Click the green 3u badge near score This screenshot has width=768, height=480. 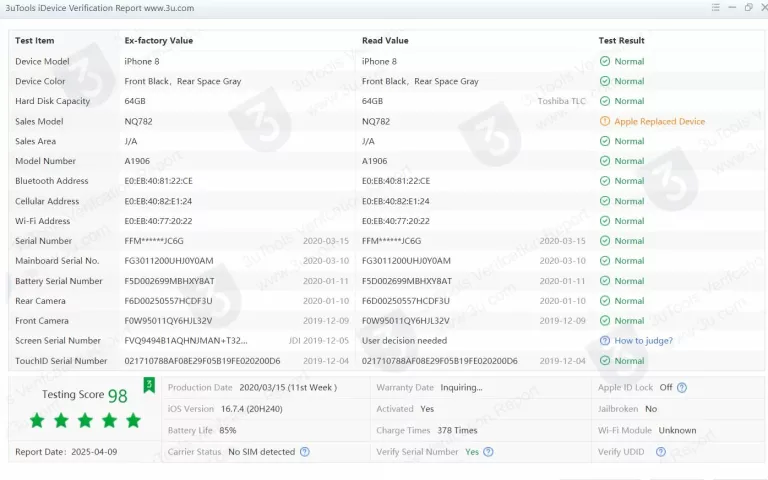click(x=149, y=384)
